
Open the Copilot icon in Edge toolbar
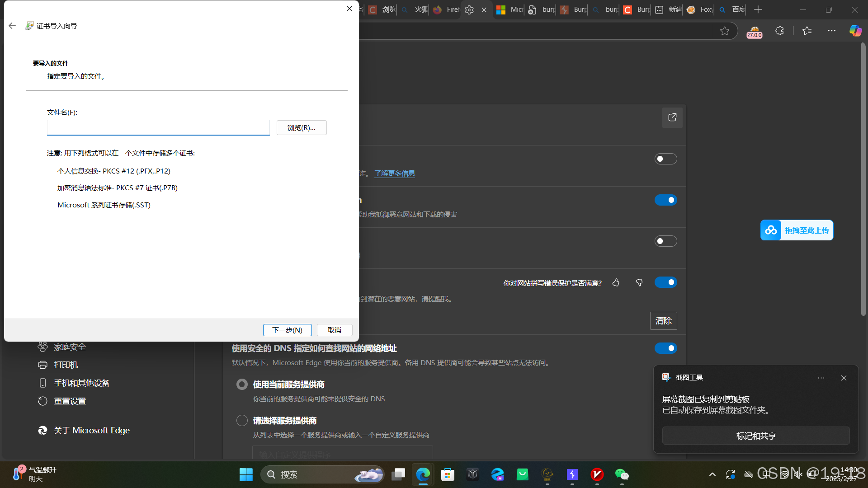[x=855, y=31]
